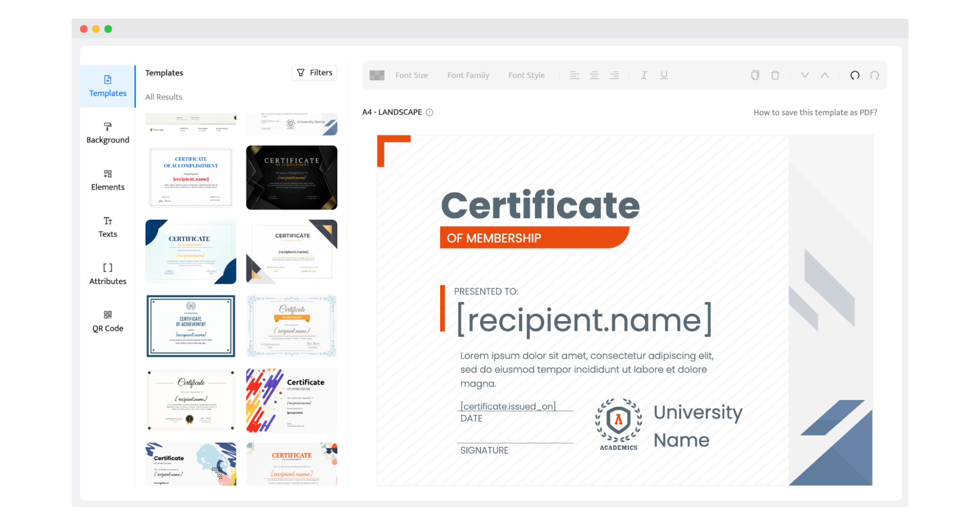Image resolution: width=980 pixels, height=526 pixels.
Task: Open the Font Style dropdown
Action: tap(526, 75)
